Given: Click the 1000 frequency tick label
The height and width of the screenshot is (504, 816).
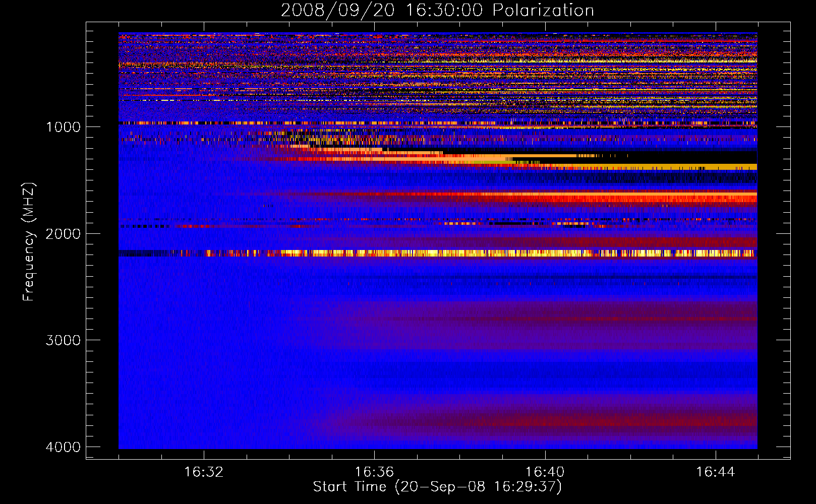Looking at the screenshot, I should coord(63,127).
